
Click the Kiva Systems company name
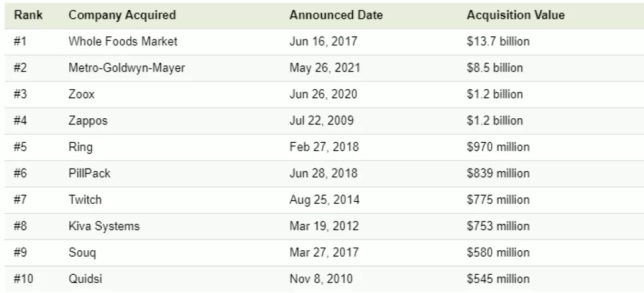[x=104, y=226]
